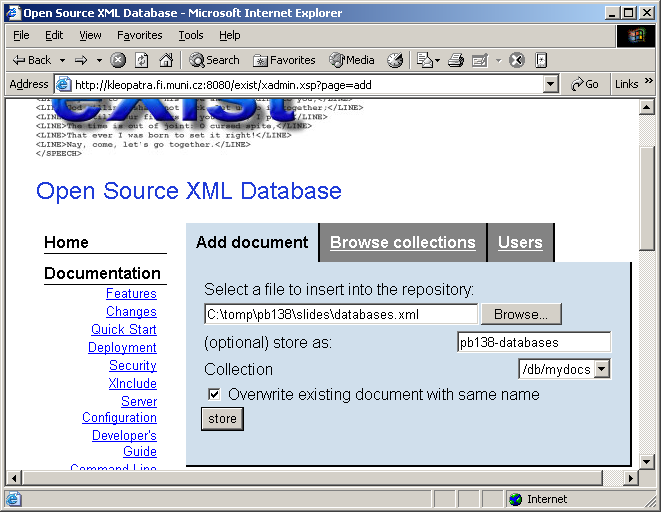Print the page with printer icon
Screen dimensions: 661x512
[x=456, y=60]
